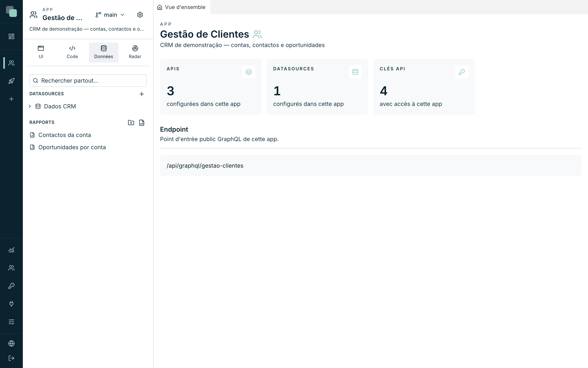The height and width of the screenshot is (368, 588).
Task: Click the users icon beside Gestão de Clientes title
Action: (x=257, y=34)
